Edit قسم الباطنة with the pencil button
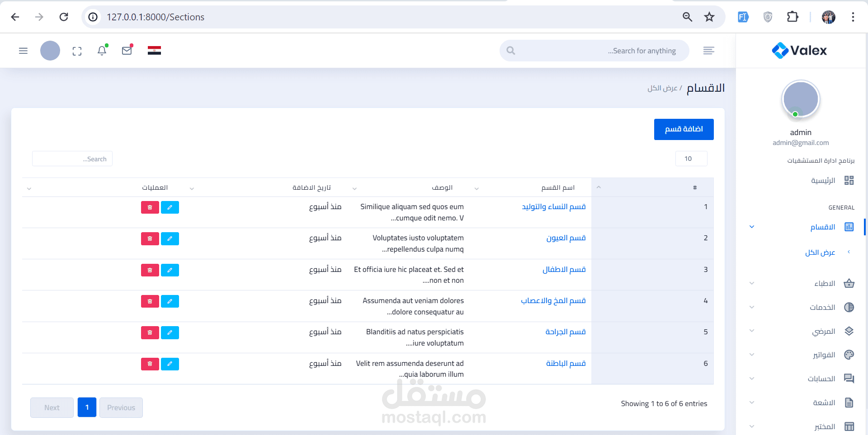This screenshot has height=435, width=868. click(x=170, y=364)
